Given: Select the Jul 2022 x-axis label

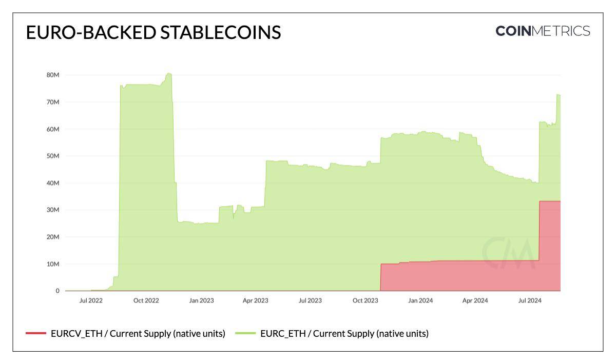Looking at the screenshot, I should click(x=91, y=300).
